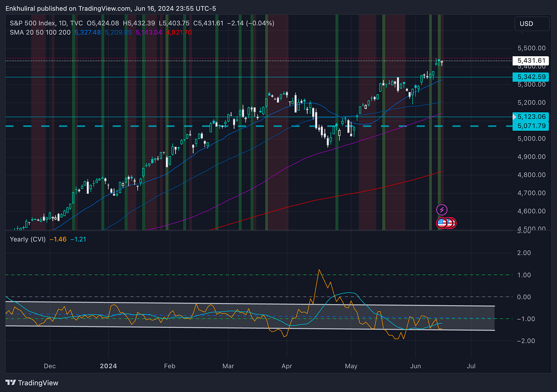This screenshot has height=392, width=557.
Task: Click the SMA value 5,209.85
Action: 118,33
